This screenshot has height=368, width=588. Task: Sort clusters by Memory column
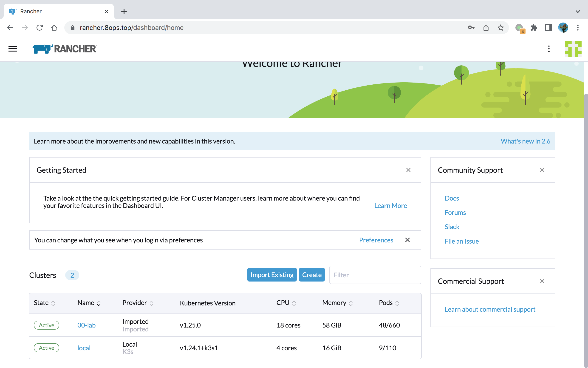337,303
